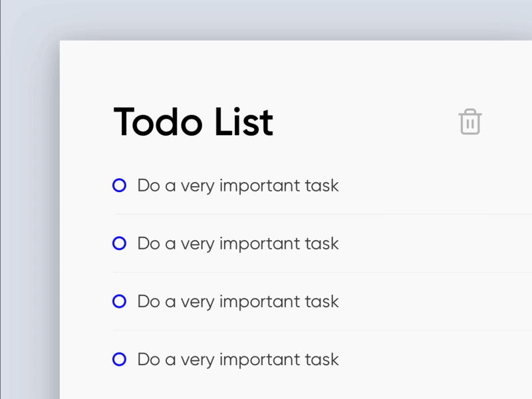This screenshot has width=532, height=399.
Task: Select the first task's text label
Action: click(237, 186)
